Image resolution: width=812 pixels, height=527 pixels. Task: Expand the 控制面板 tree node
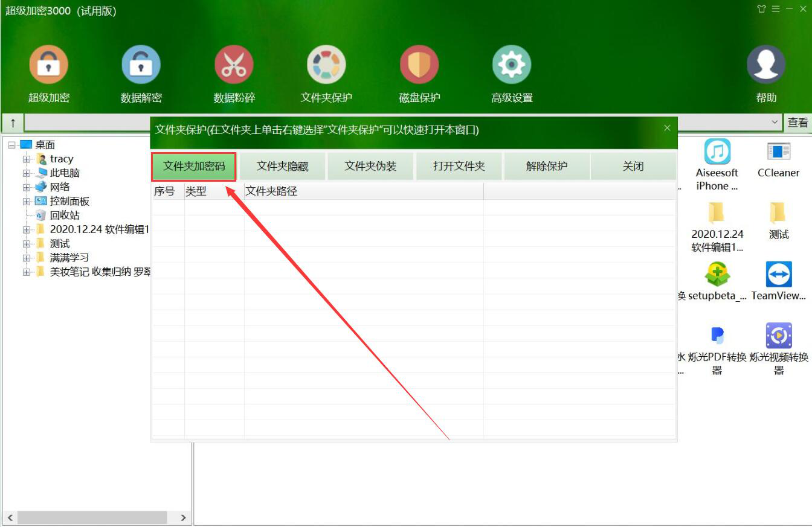[x=27, y=202]
